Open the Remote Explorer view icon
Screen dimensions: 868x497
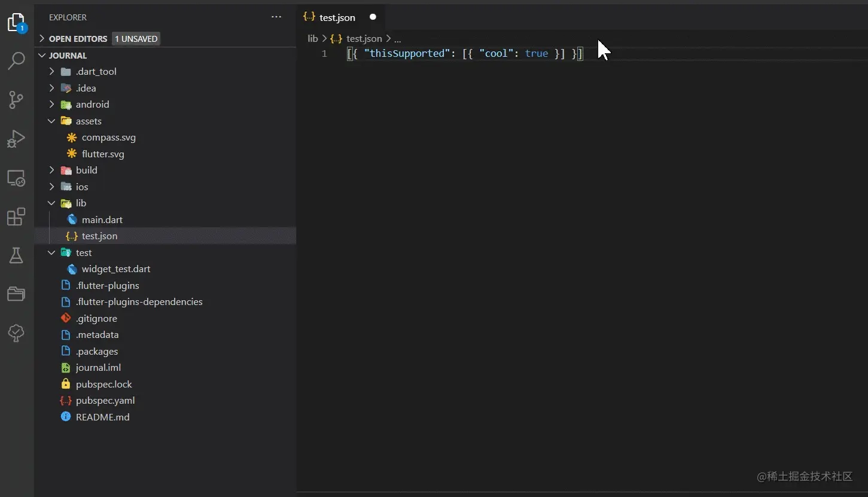point(16,178)
